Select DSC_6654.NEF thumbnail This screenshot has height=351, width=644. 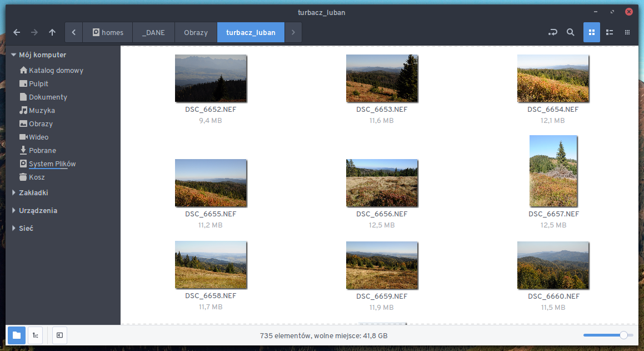click(553, 78)
